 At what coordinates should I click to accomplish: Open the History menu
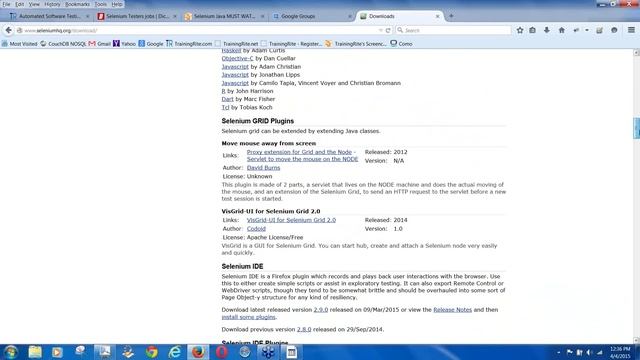coord(52,4)
